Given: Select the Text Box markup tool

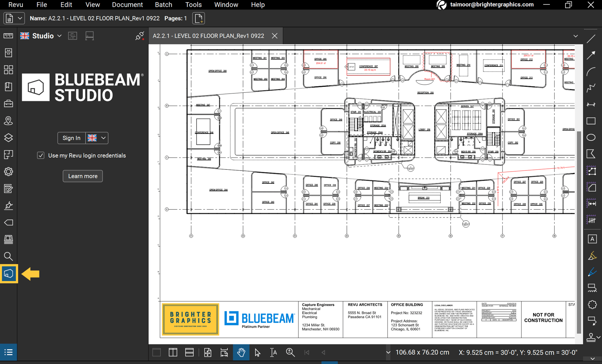Looking at the screenshot, I should tap(591, 239).
